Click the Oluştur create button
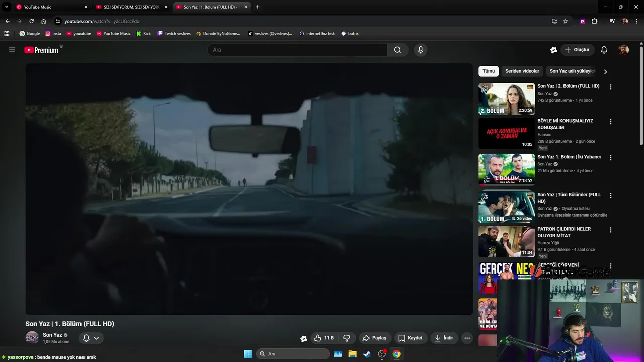The image size is (644, 362). [577, 50]
